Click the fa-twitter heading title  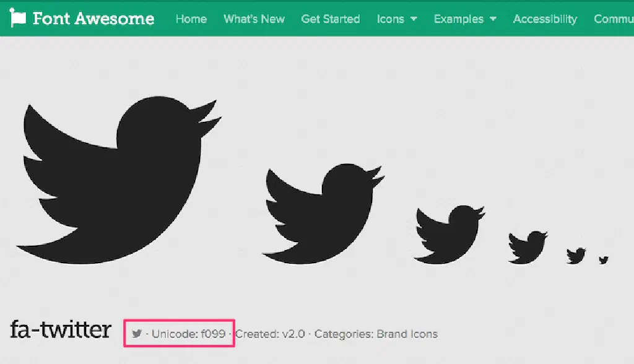click(61, 330)
